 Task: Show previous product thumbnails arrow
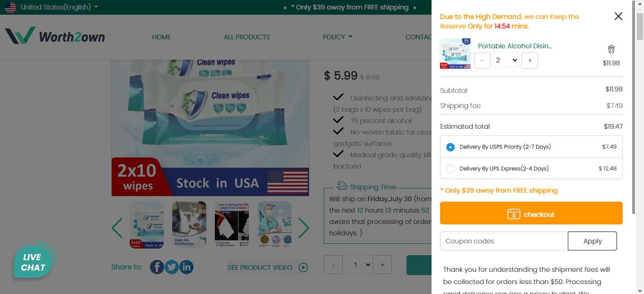pyautogui.click(x=117, y=228)
